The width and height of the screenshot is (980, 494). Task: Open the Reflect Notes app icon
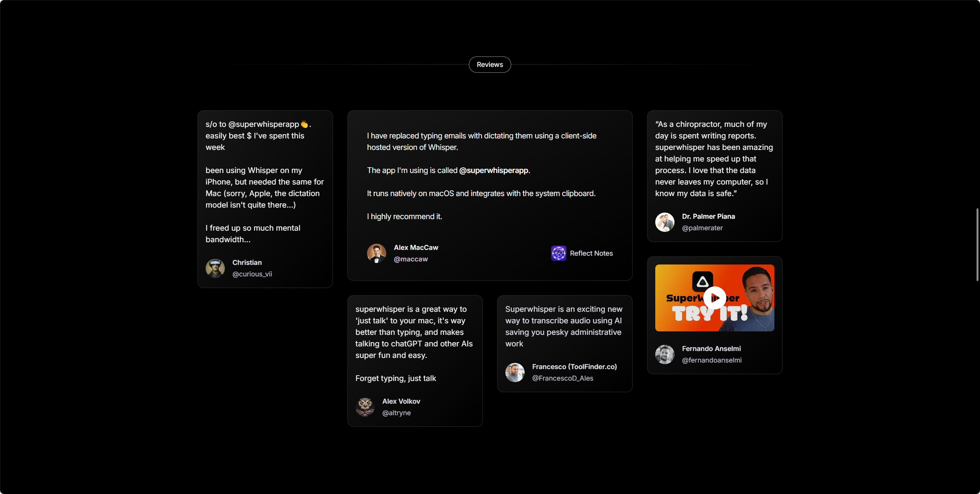(x=558, y=253)
